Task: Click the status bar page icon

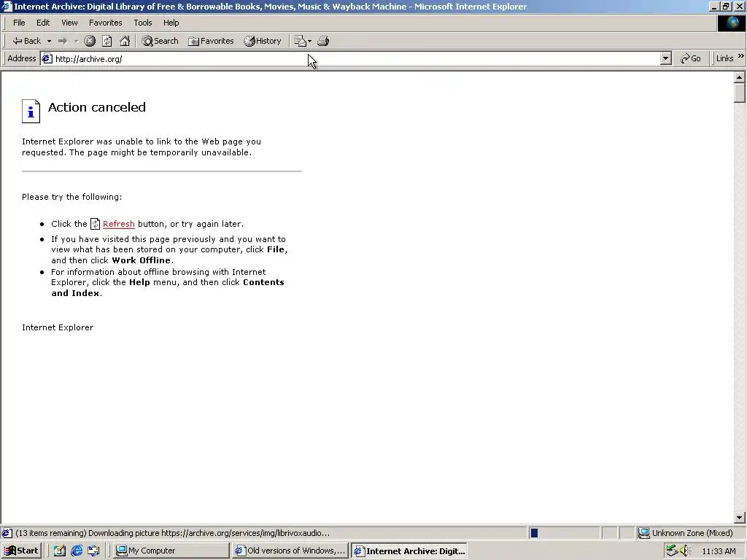Action: (x=7, y=533)
